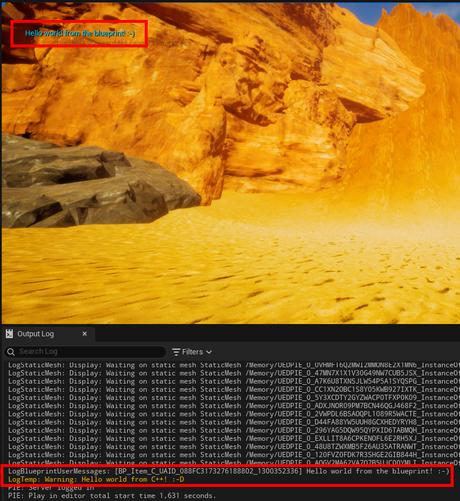
Task: Select log line containing EXLLIT8A6CPKENOFL6E2RH5XJ
Action: click(233, 439)
